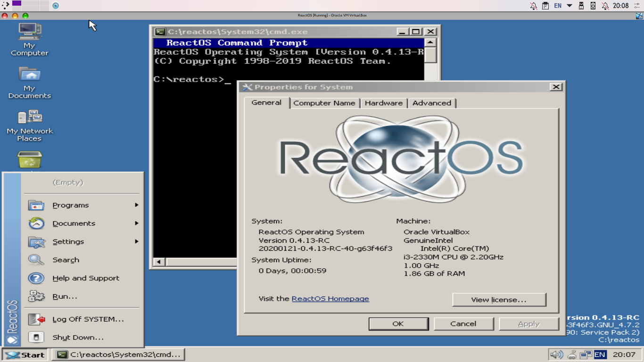Viewport: 644px width, 362px height.
Task: Click the host panel clock showing 20:08
Action: (x=621, y=6)
